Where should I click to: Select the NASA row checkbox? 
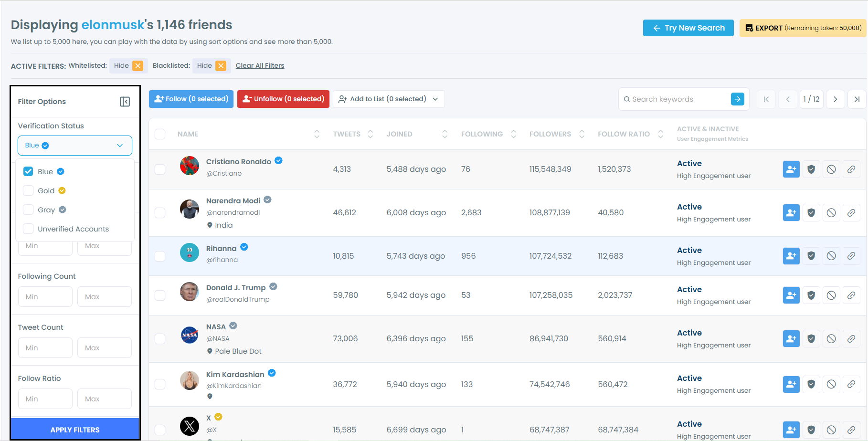[x=160, y=339]
